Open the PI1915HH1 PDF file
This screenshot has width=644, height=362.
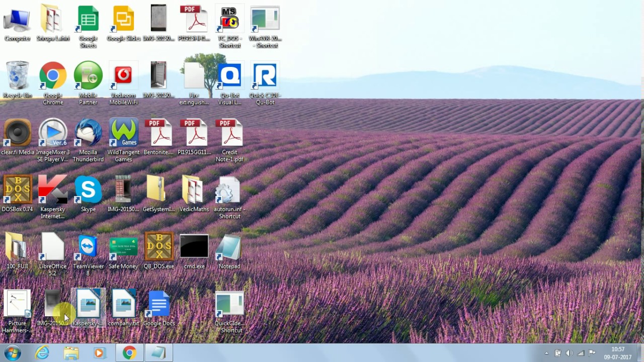tap(194, 24)
